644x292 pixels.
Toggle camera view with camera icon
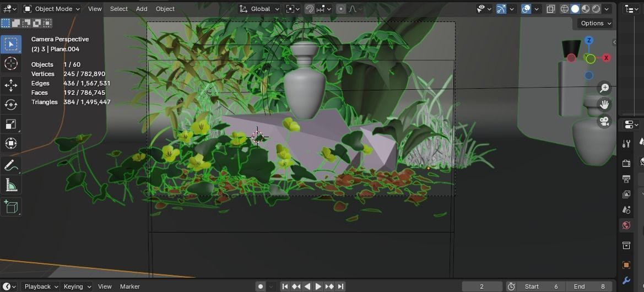pos(604,121)
